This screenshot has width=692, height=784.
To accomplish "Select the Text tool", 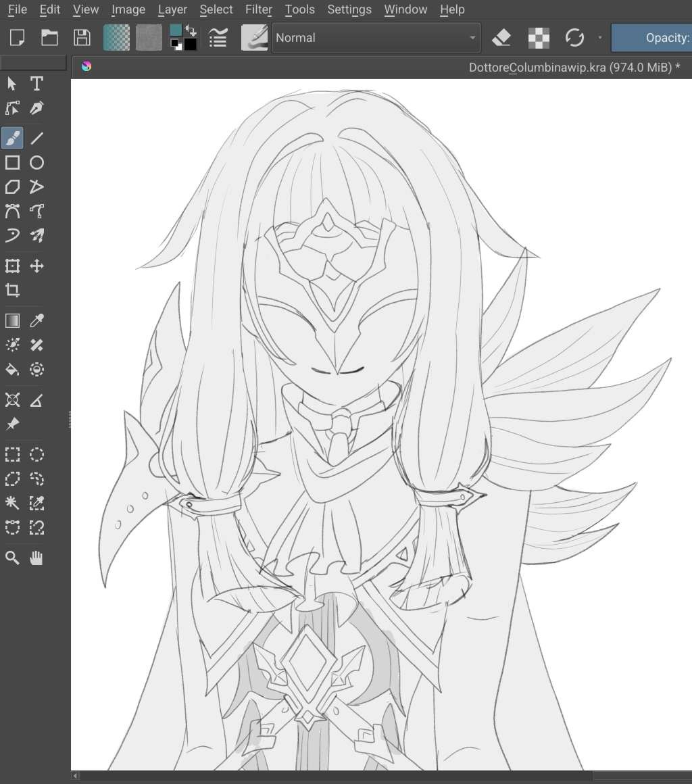I will 36,83.
